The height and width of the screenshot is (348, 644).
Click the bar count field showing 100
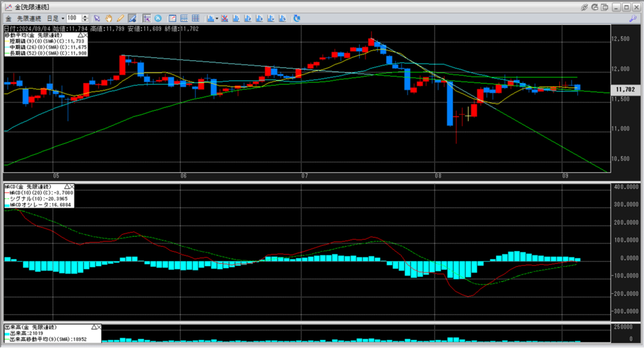click(x=74, y=18)
